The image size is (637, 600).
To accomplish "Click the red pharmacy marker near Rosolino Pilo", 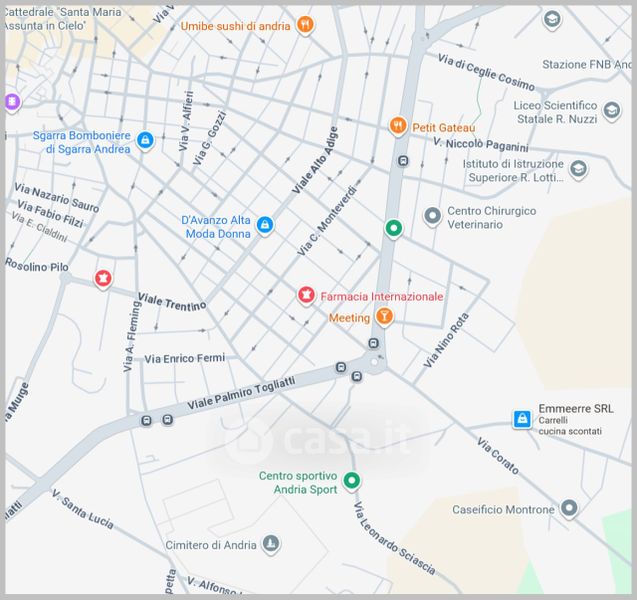I will point(102,277).
